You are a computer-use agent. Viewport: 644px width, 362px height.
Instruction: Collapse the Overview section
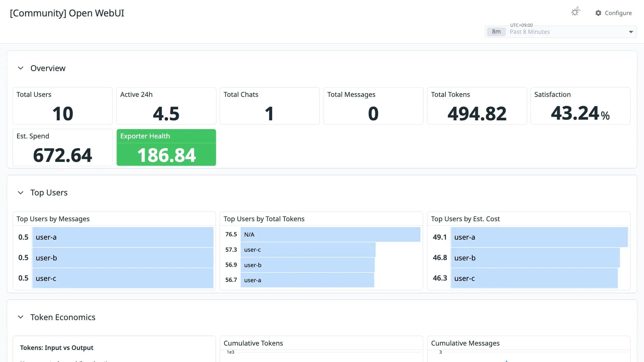click(x=20, y=68)
